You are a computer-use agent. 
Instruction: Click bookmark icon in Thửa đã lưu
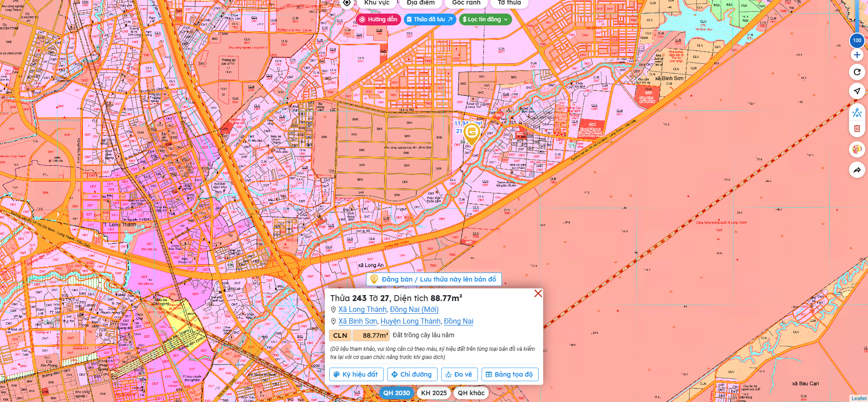[x=409, y=19]
